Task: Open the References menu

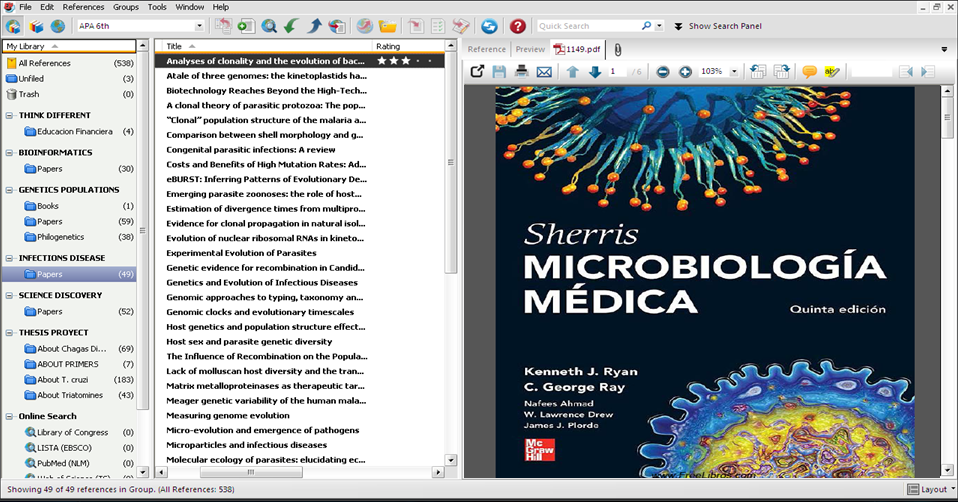Action: coord(83,7)
